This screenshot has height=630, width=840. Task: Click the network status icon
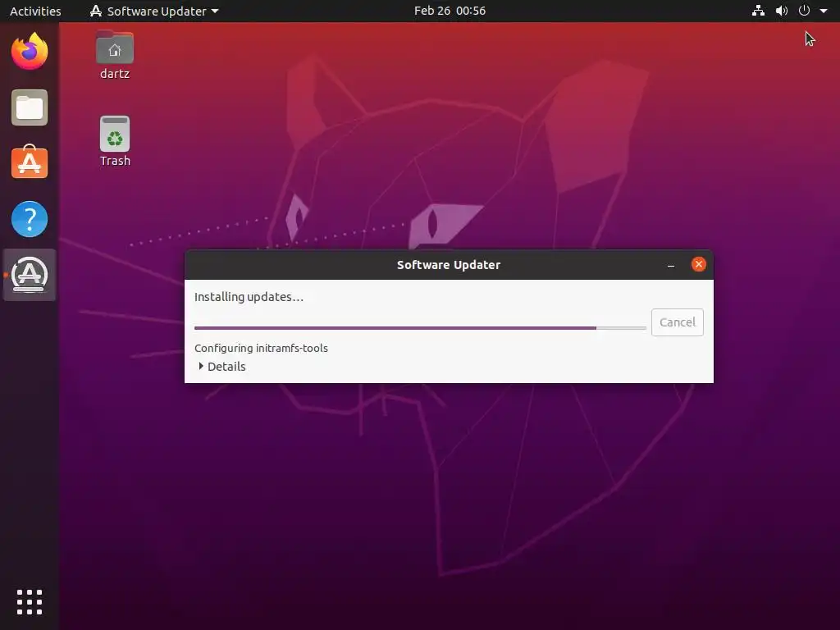758,11
